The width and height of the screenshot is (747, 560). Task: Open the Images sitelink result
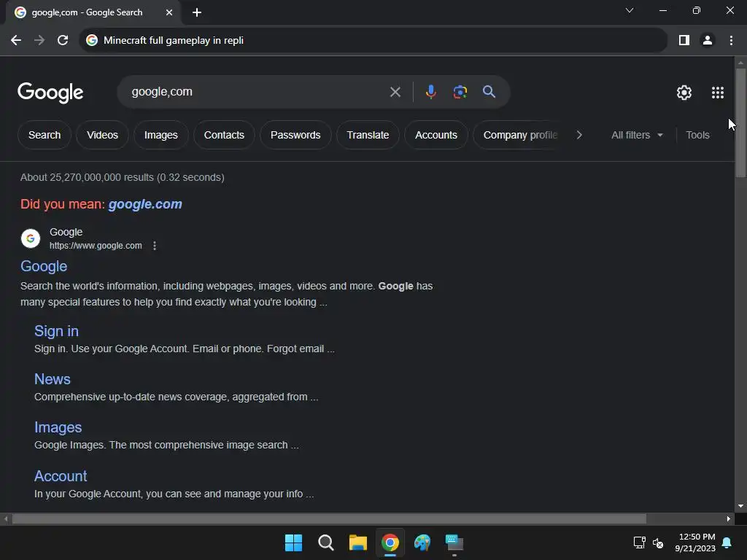click(58, 427)
